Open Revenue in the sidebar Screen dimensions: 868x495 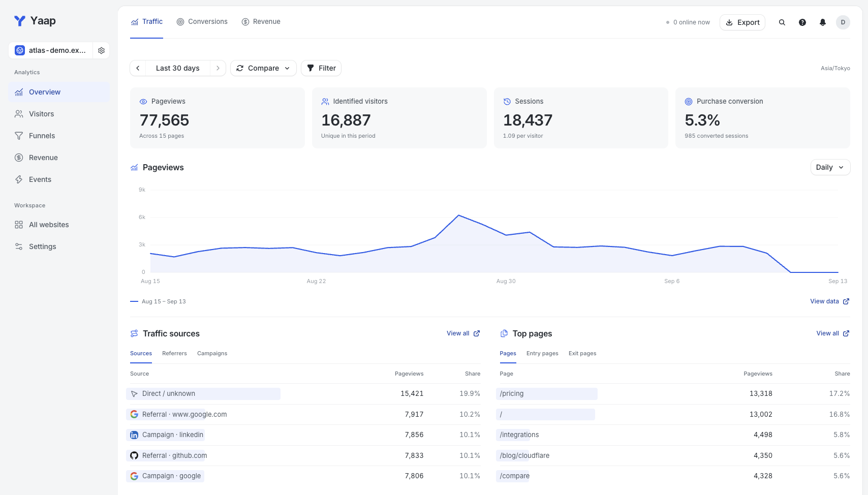pos(59,158)
